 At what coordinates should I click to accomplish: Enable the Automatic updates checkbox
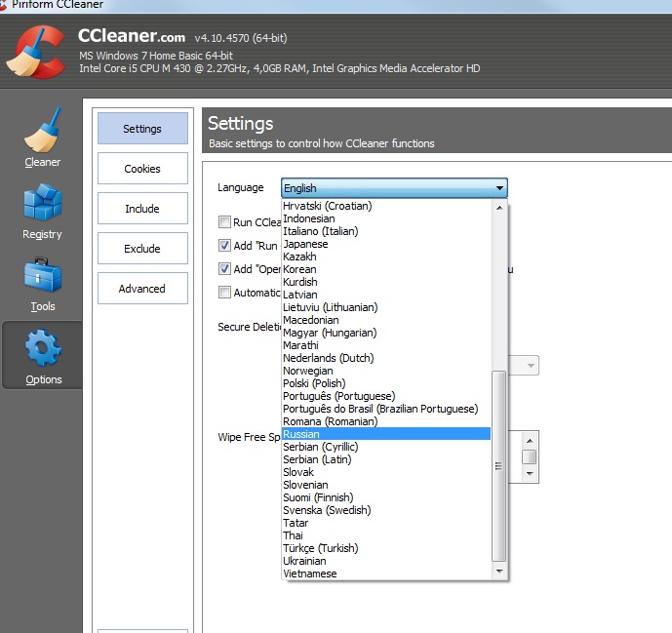(225, 293)
